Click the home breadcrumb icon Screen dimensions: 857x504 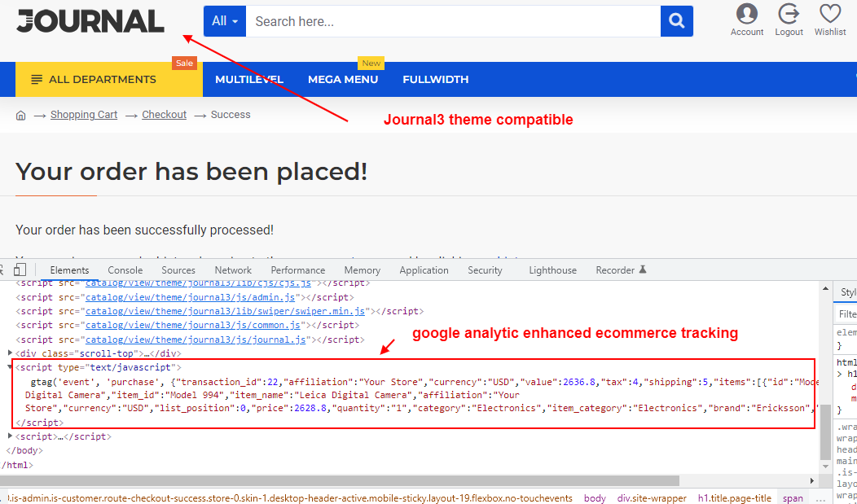(21, 116)
